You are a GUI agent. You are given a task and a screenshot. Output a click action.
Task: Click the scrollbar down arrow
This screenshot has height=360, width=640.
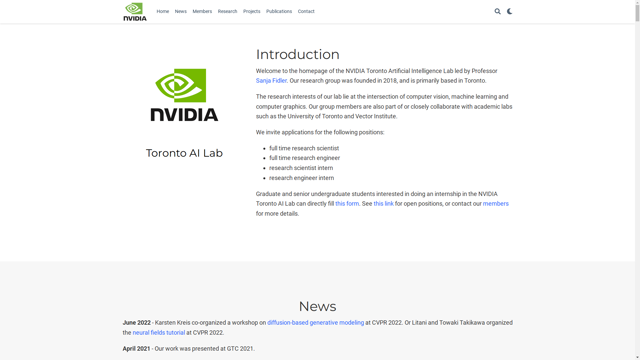click(x=637, y=357)
